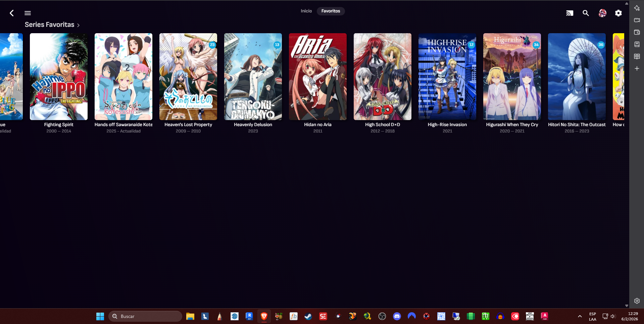Go back using the back arrow
The height and width of the screenshot is (324, 644).
point(12,13)
